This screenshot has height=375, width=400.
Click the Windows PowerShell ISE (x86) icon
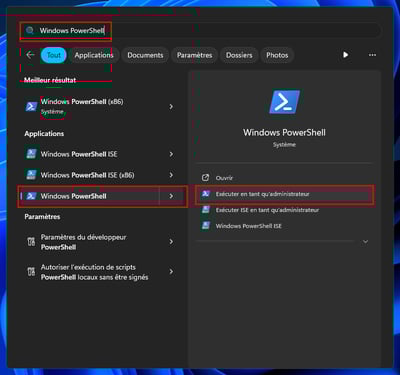point(31,175)
